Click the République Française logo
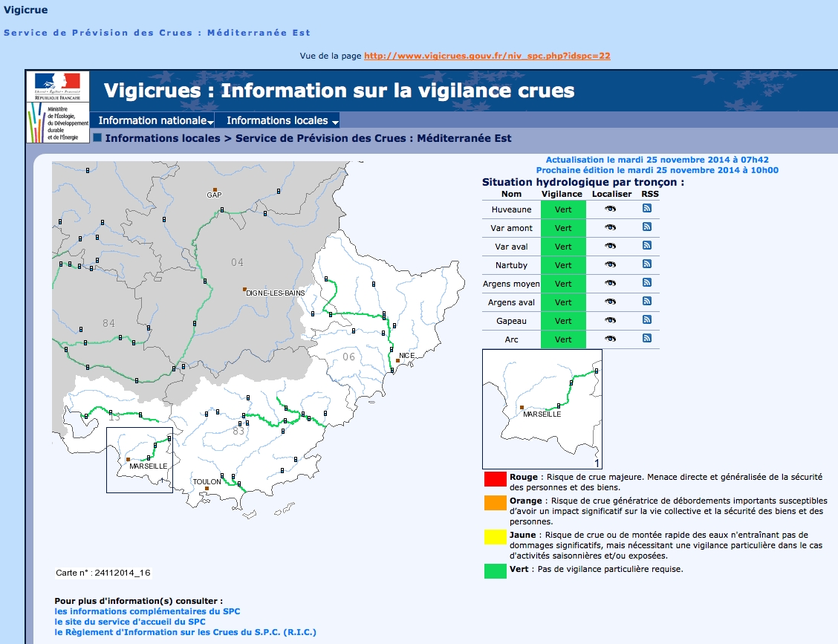The image size is (838, 644). (x=57, y=86)
